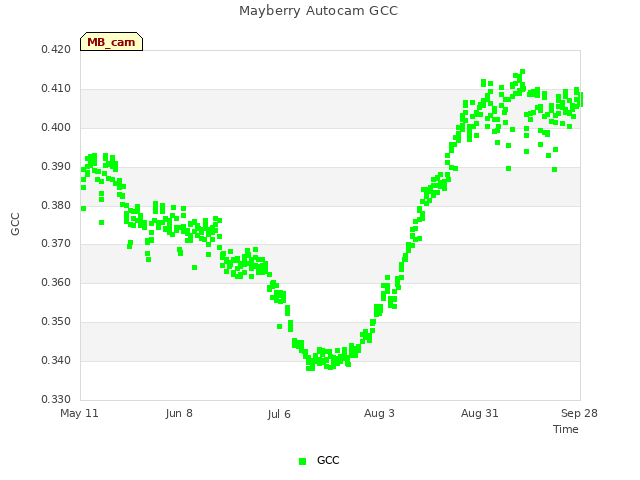Click the green GCC legend swatch
The height and width of the screenshot is (480, 640).
[x=302, y=461]
